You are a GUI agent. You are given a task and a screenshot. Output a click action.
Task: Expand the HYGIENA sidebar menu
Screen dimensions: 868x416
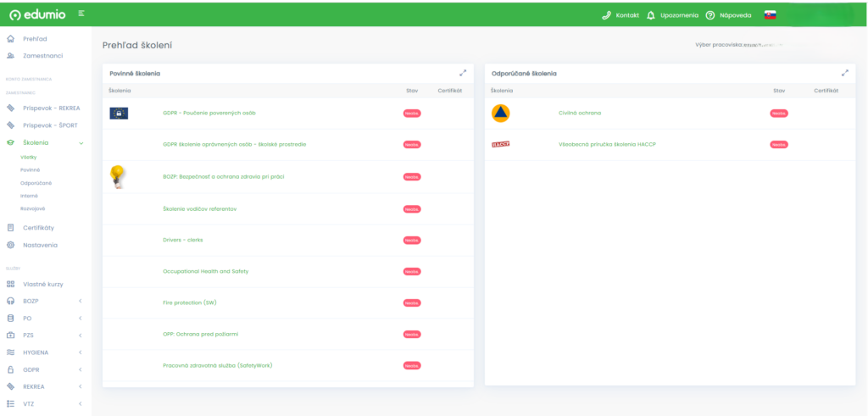point(80,352)
